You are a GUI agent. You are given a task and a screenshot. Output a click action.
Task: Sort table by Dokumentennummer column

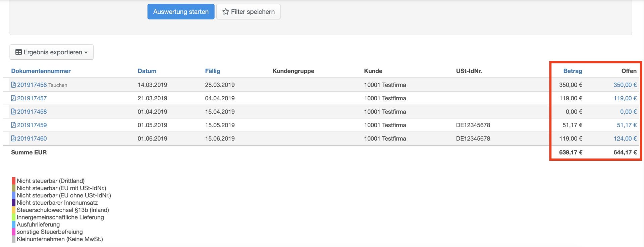pos(41,71)
